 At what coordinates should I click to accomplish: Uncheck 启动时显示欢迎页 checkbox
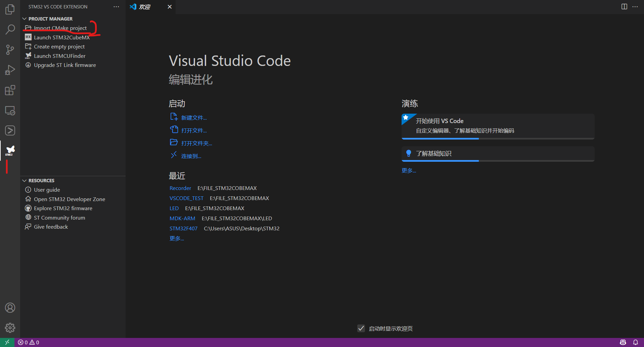(x=361, y=329)
